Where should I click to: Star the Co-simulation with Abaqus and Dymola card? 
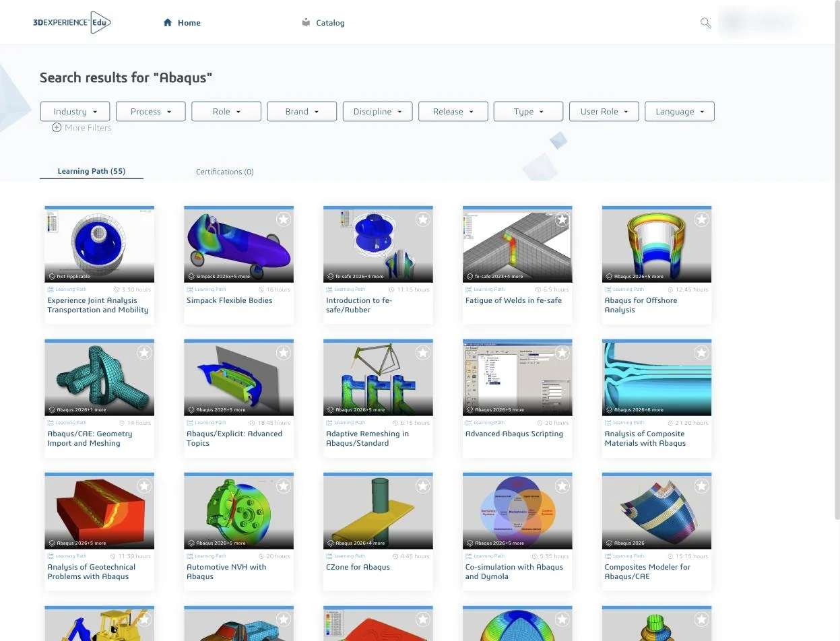562,486
